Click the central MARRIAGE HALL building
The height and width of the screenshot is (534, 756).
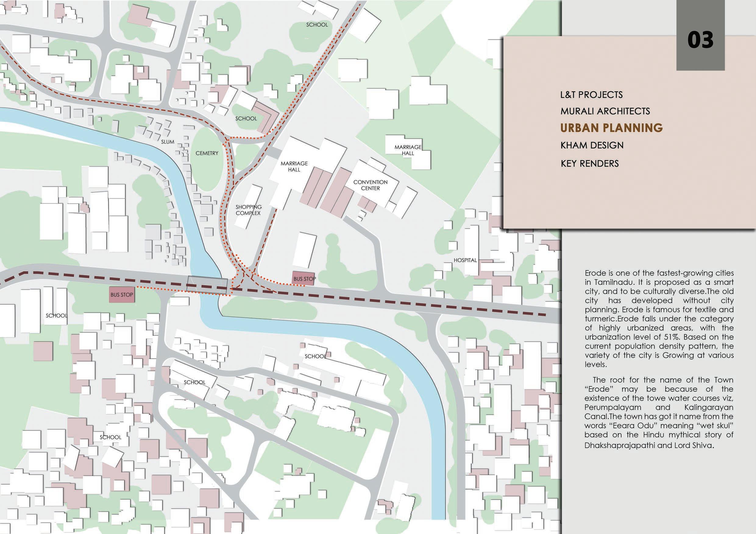[294, 167]
